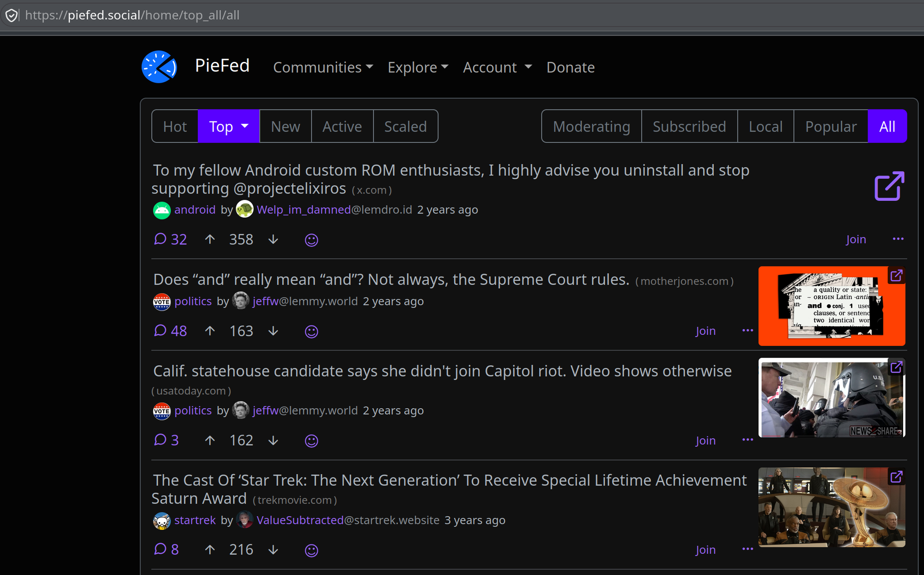The width and height of the screenshot is (924, 575).
Task: Expand the Explore dropdown menu
Action: (x=418, y=67)
